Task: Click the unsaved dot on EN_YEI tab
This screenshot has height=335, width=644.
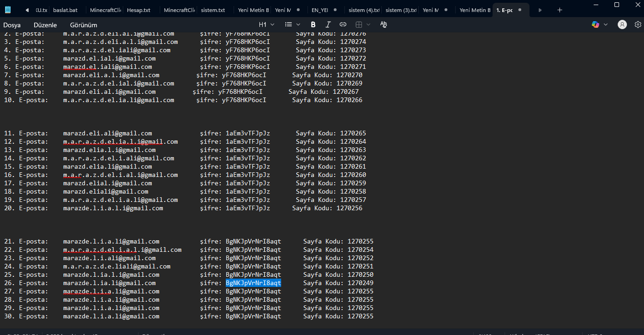Action: [x=336, y=10]
